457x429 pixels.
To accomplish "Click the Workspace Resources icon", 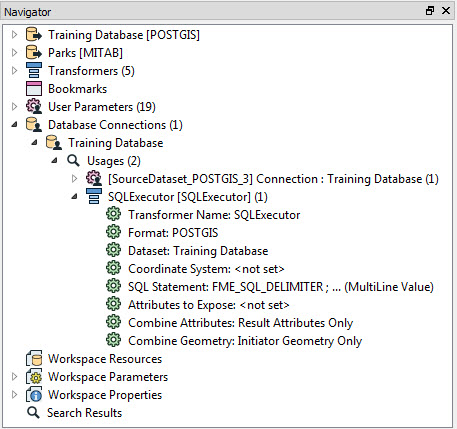I will pyautogui.click(x=34, y=359).
